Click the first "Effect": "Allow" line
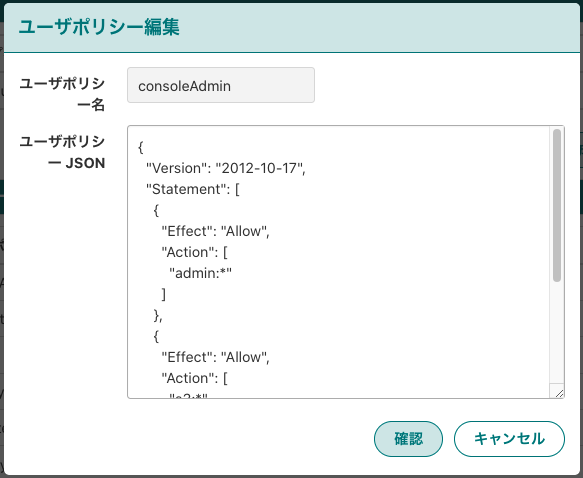 coord(215,231)
